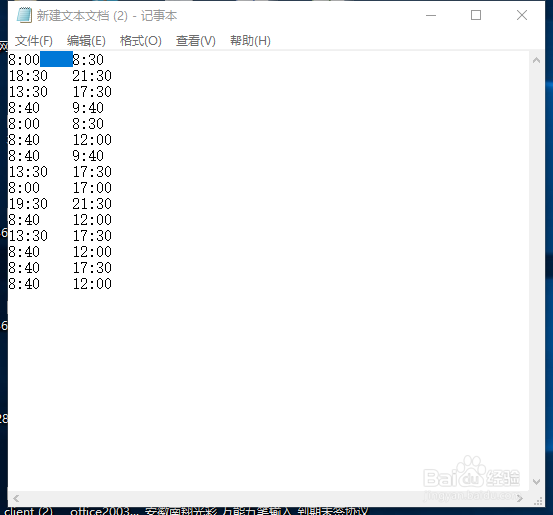Open the 文件(F) menu
The height and width of the screenshot is (515, 553).
[34, 41]
